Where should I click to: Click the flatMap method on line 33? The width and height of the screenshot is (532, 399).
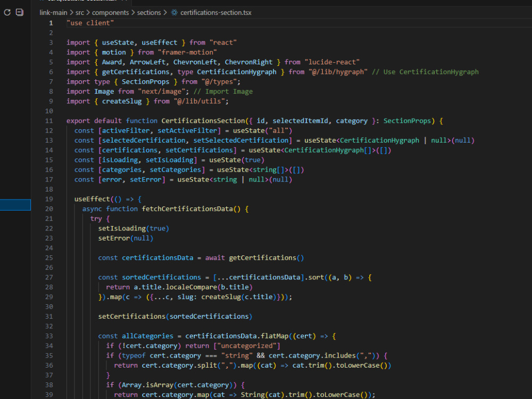click(275, 336)
